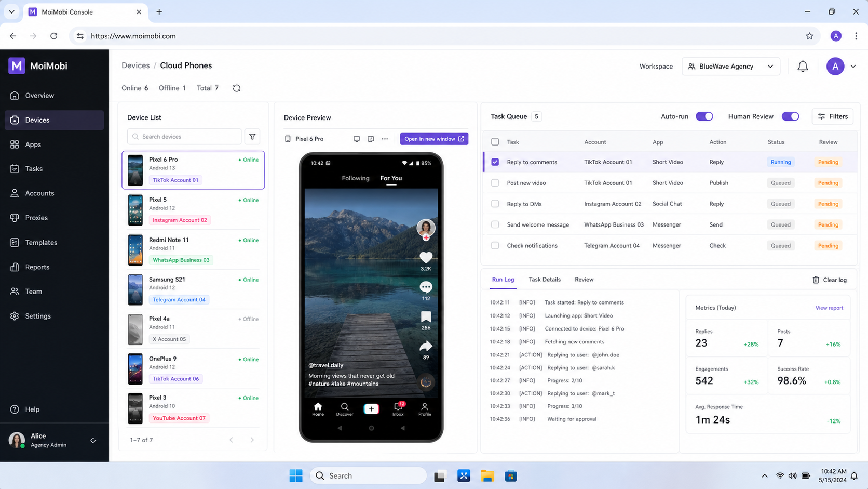Click the YouTube Account 07 tag
868x489 pixels.
click(x=179, y=418)
